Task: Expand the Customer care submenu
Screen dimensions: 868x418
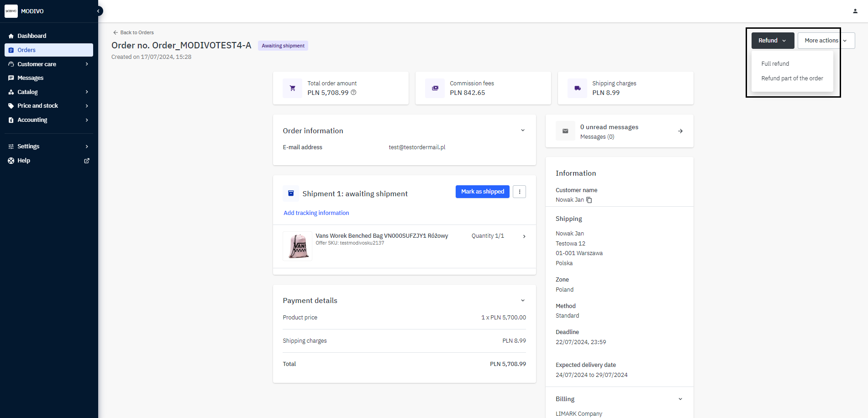Action: coord(87,64)
